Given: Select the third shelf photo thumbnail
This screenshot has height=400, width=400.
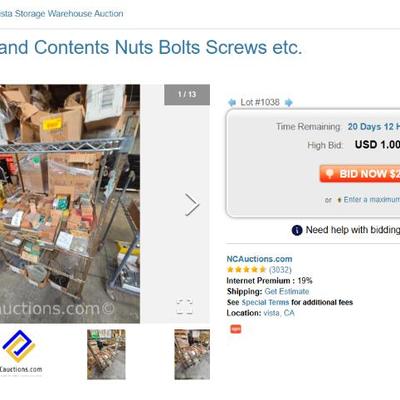Looking at the screenshot, I should tap(192, 354).
